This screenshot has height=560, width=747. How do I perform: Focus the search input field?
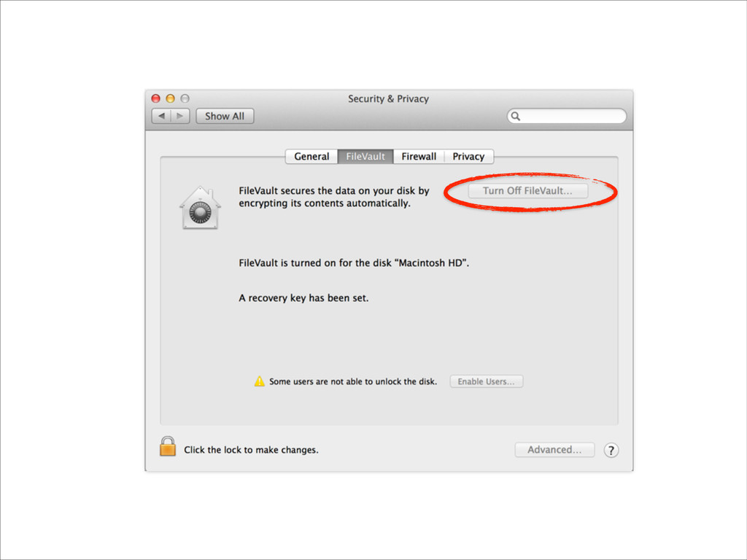[x=566, y=116]
